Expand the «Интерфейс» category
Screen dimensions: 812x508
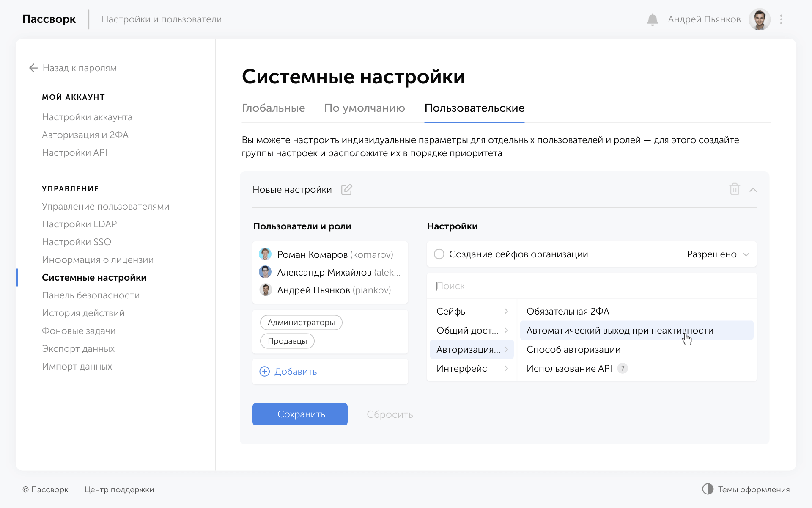click(x=472, y=368)
